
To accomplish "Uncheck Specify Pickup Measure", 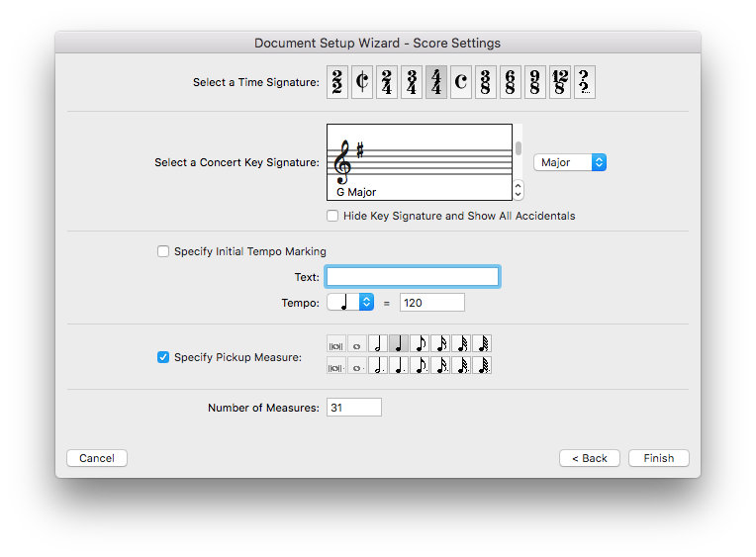I will pos(163,357).
